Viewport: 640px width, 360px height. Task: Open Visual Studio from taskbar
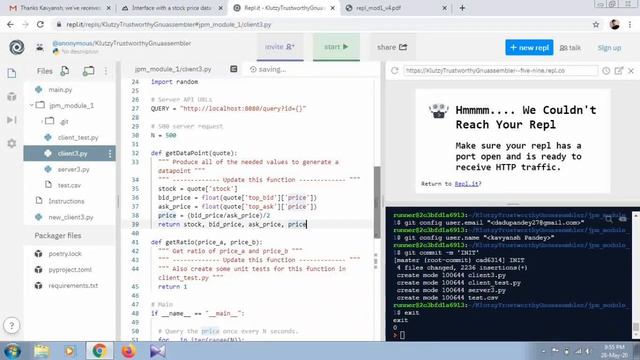click(157, 351)
